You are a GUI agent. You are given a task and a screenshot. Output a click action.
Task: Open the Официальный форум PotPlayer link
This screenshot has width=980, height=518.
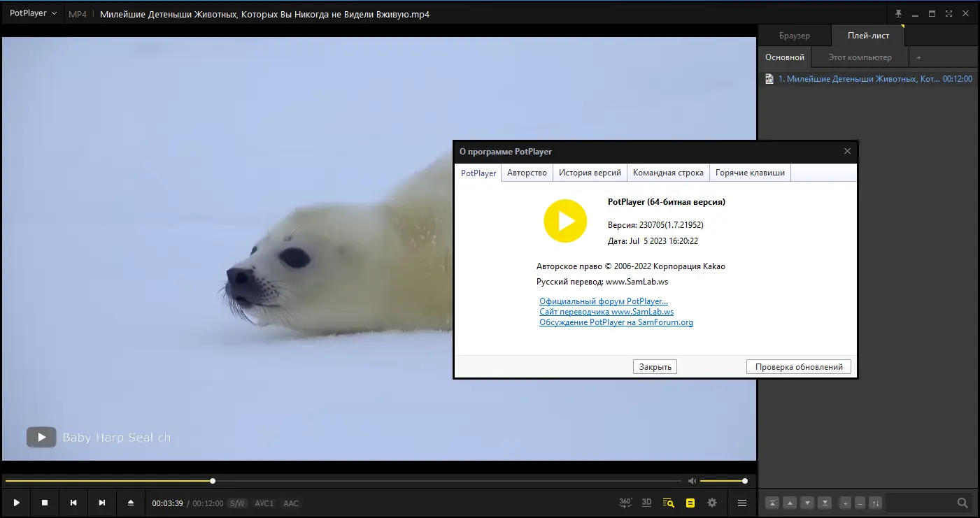[603, 301]
